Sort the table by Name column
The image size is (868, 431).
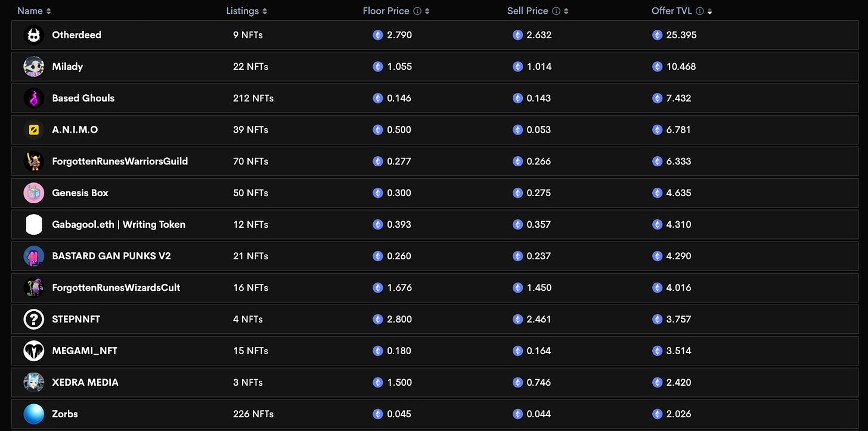49,11
